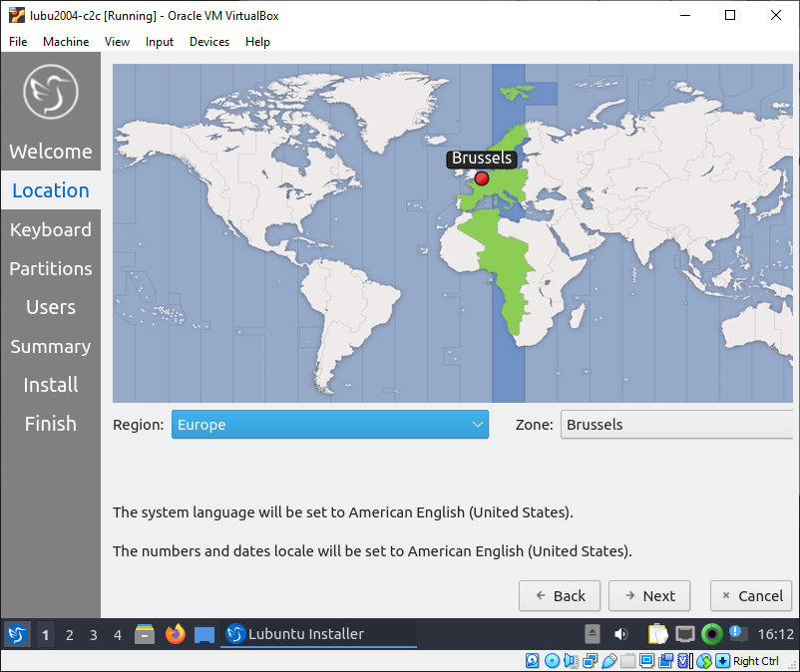Click the volume speaker tray icon
Image resolution: width=800 pixels, height=672 pixels.
coord(620,634)
